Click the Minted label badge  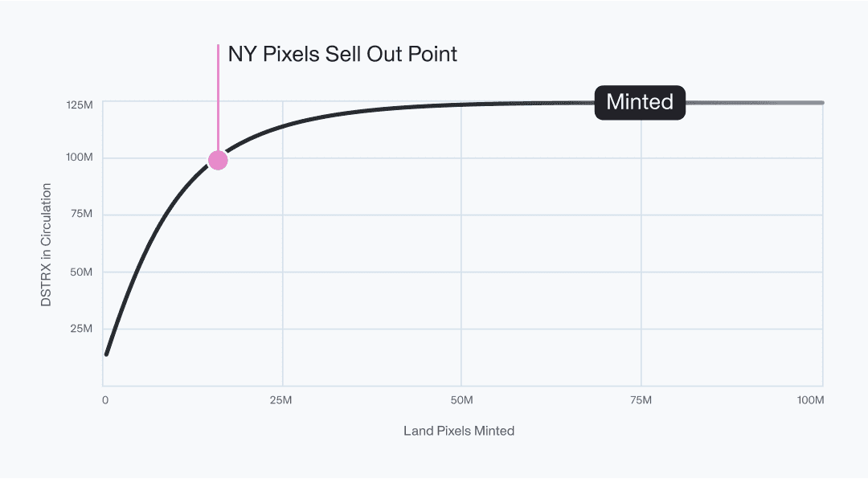point(640,102)
